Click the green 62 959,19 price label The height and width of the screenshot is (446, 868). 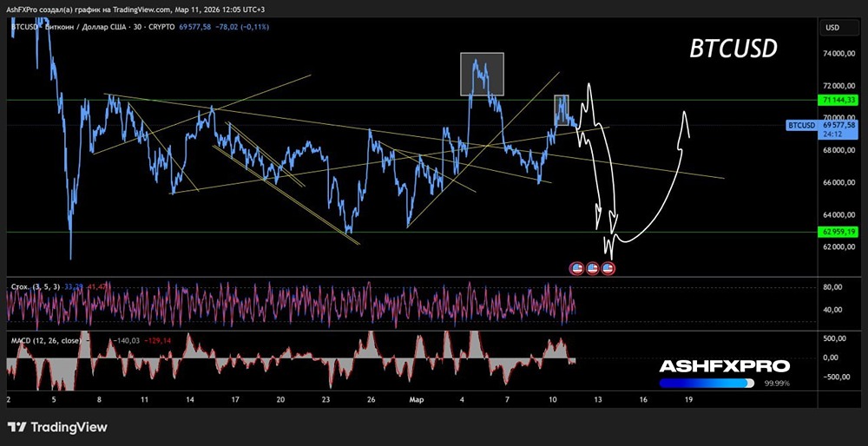(x=839, y=232)
